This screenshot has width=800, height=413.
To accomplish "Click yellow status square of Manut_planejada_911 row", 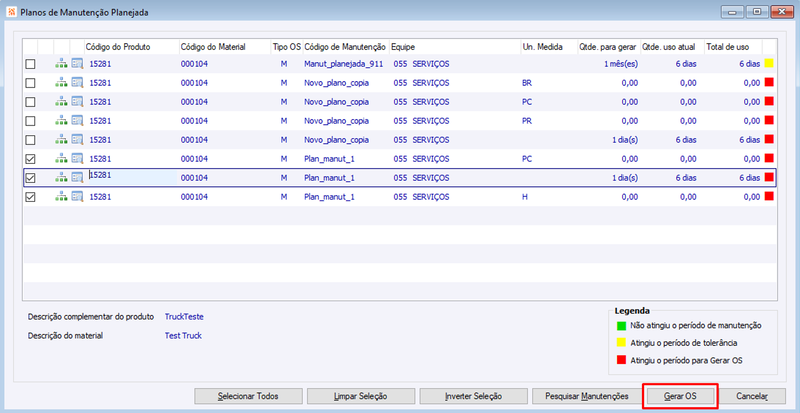I will pos(769,63).
